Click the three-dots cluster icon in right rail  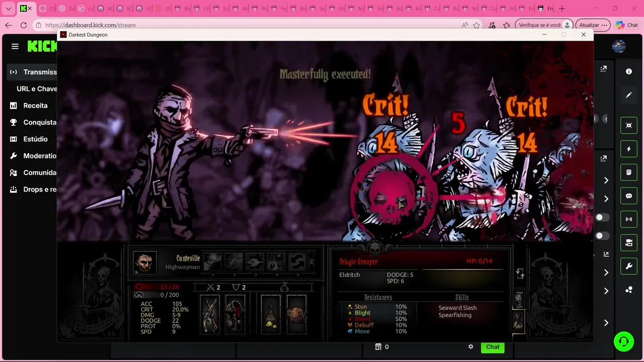629,290
